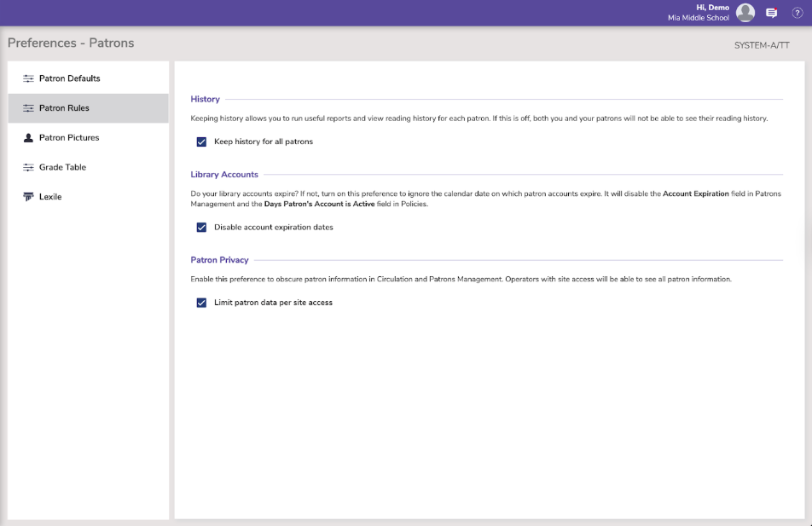The height and width of the screenshot is (526, 812).
Task: Click the sliders icon beside Patron Rules
Action: 28,108
